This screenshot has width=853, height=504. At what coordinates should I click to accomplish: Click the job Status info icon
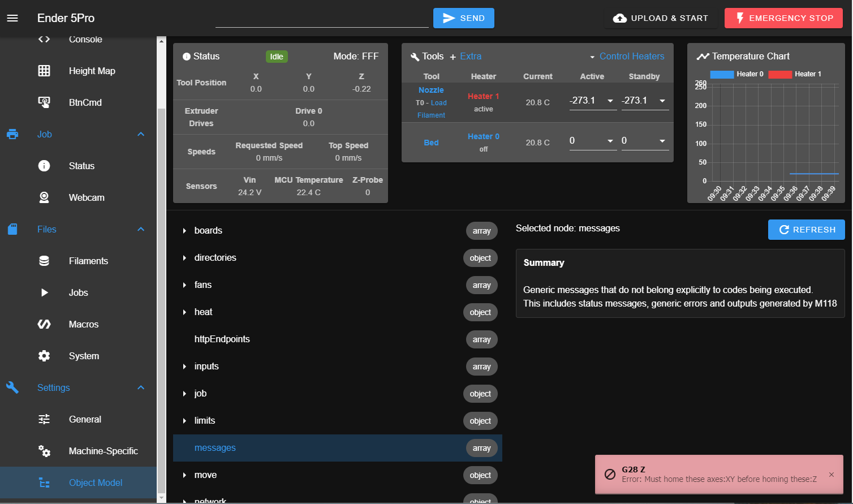44,166
